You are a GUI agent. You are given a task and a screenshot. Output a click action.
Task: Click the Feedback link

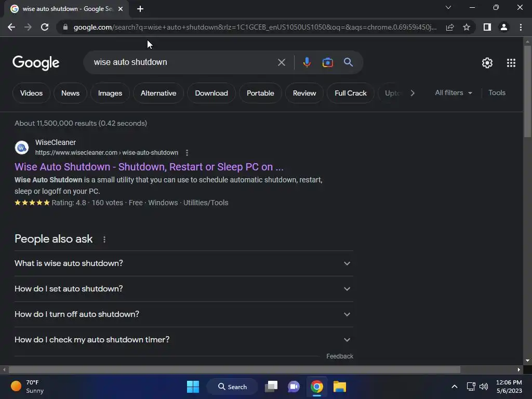tap(340, 356)
